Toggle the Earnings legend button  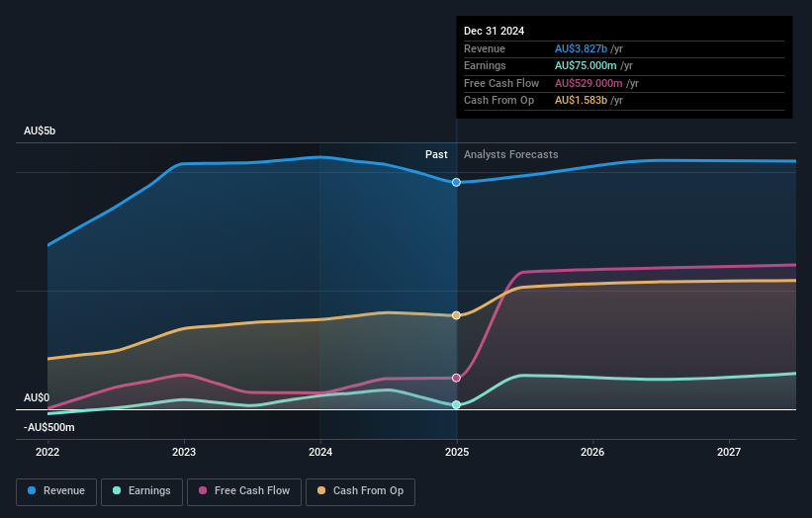click(141, 491)
